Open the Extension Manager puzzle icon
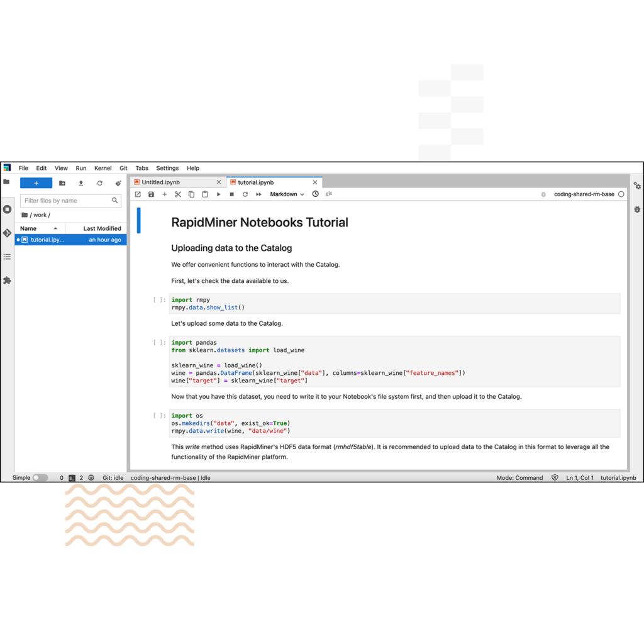Viewport: 644px width, 644px height. coord(7,280)
